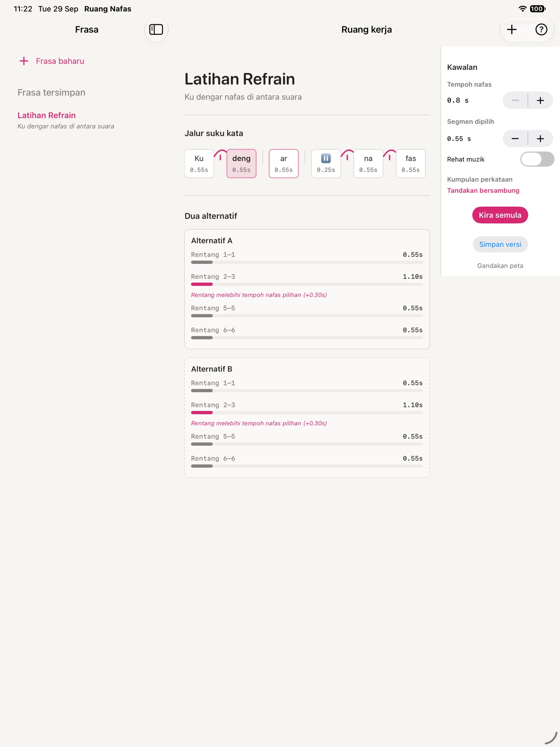Click the Tandakan bersambung link

click(x=483, y=191)
